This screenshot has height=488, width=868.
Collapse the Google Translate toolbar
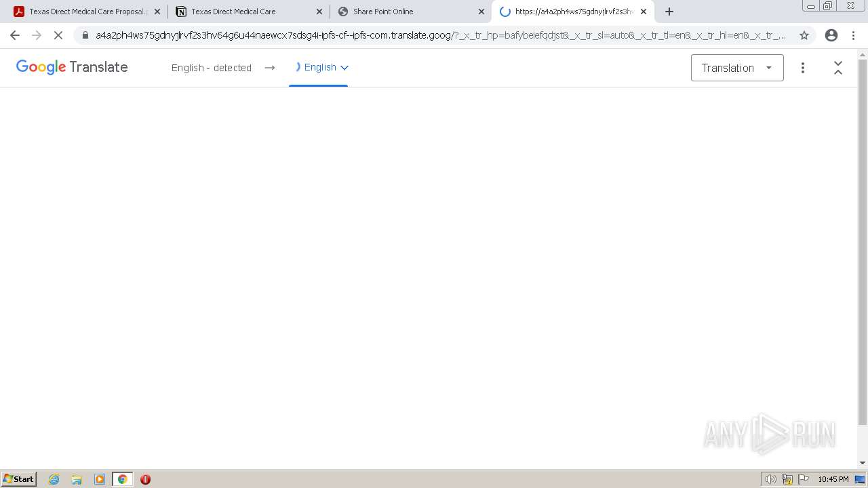tap(838, 68)
